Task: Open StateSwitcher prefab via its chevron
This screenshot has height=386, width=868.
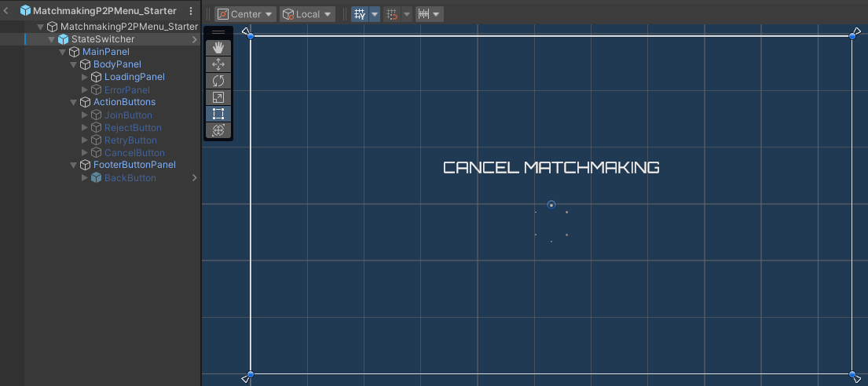Action: tap(194, 39)
